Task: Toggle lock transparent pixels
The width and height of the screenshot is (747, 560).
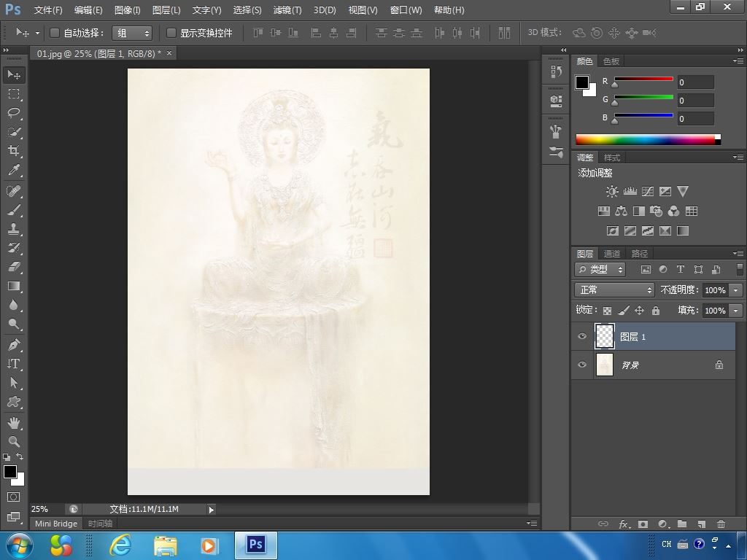Action: 607,311
